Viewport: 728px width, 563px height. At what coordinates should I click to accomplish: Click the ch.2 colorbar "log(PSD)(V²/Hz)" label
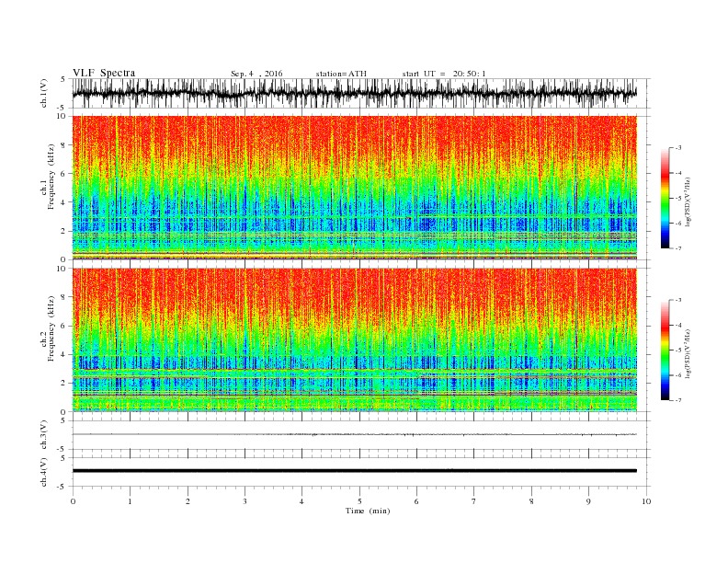tap(688, 353)
